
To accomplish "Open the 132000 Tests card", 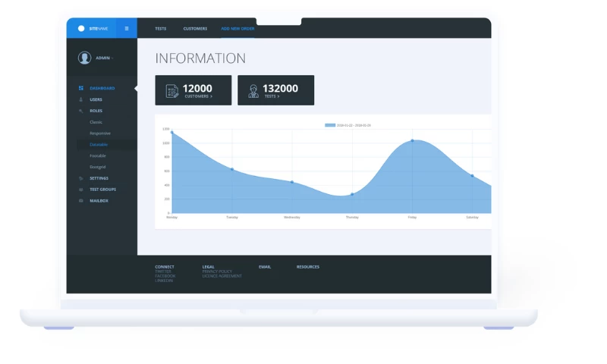I will click(275, 90).
